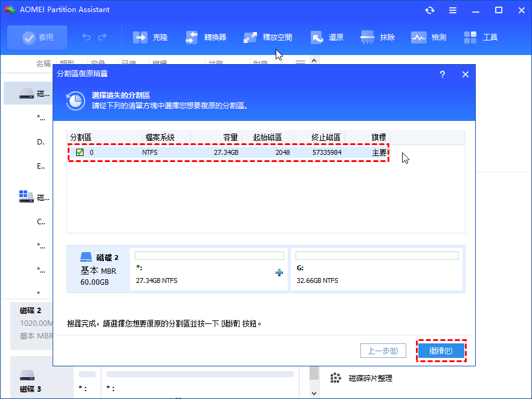Select the C.. partition in main list
Image resolution: width=532 pixels, height=399 pixels.
[x=41, y=222]
